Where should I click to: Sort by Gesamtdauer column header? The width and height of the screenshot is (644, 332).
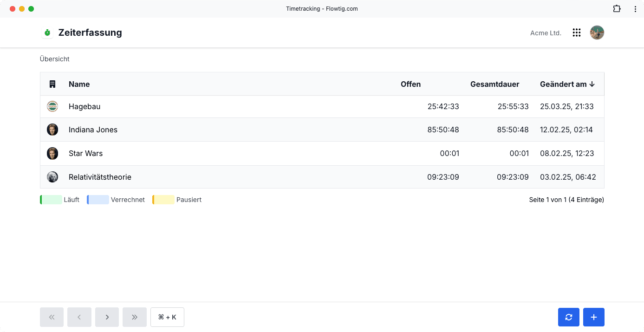tap(495, 84)
